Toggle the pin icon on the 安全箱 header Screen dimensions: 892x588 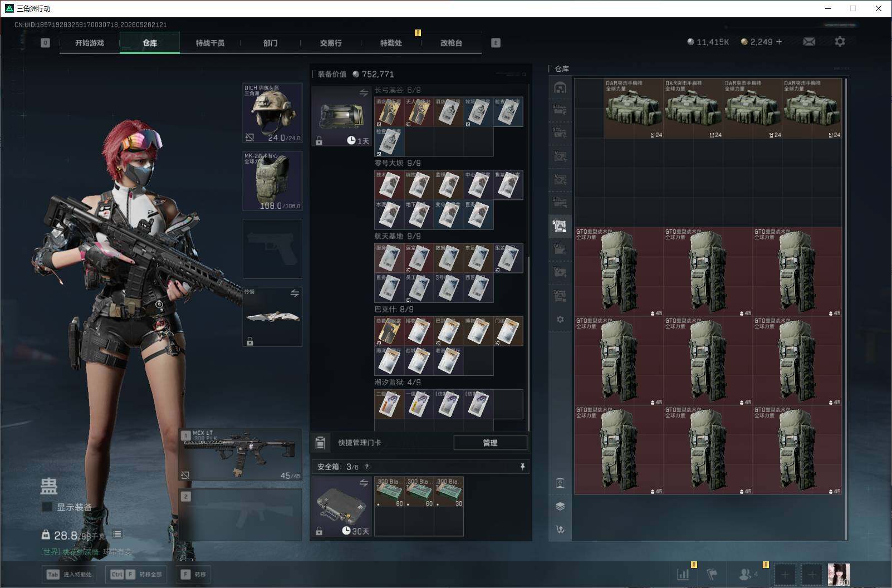[522, 467]
